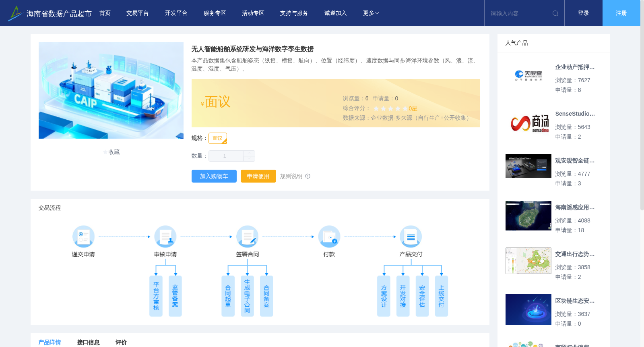Click 方案设计 sub-step box
This screenshot has height=347, width=644.
point(384,296)
